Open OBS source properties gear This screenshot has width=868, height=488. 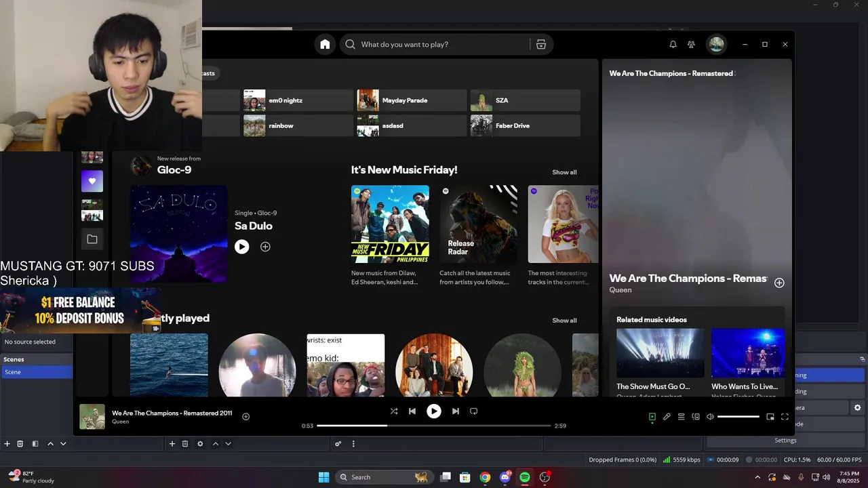(x=200, y=444)
